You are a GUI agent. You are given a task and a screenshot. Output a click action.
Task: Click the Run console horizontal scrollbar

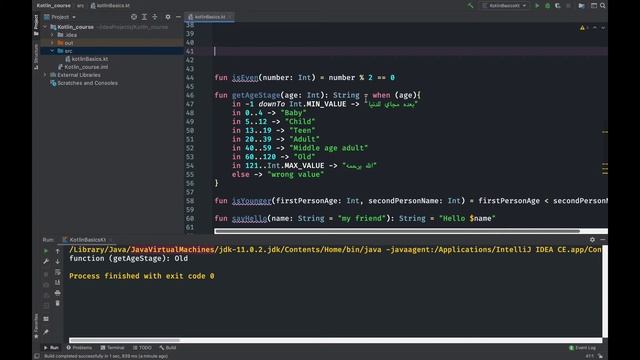click(124, 340)
